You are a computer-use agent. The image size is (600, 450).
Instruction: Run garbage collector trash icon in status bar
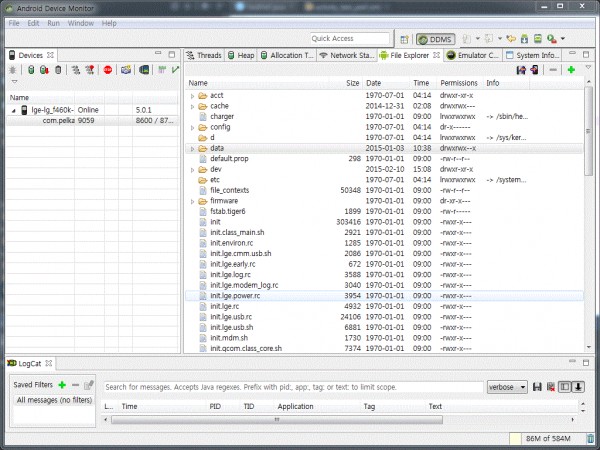(590, 439)
